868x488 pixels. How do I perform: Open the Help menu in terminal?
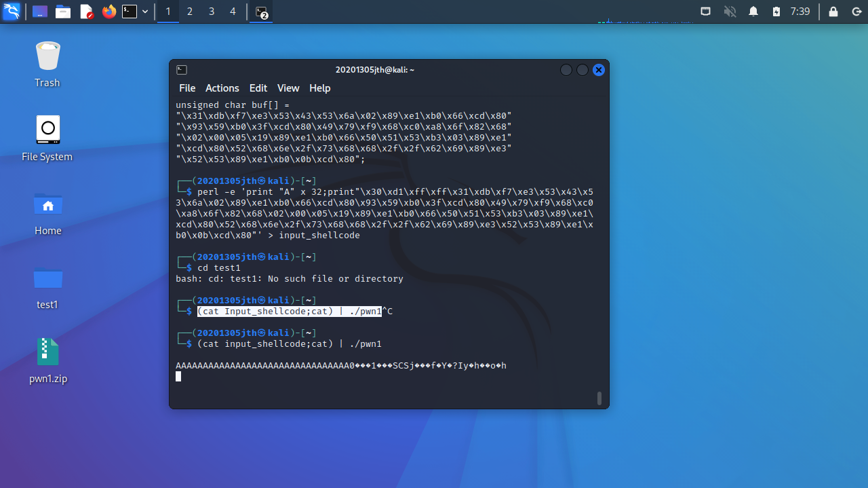[x=320, y=88]
